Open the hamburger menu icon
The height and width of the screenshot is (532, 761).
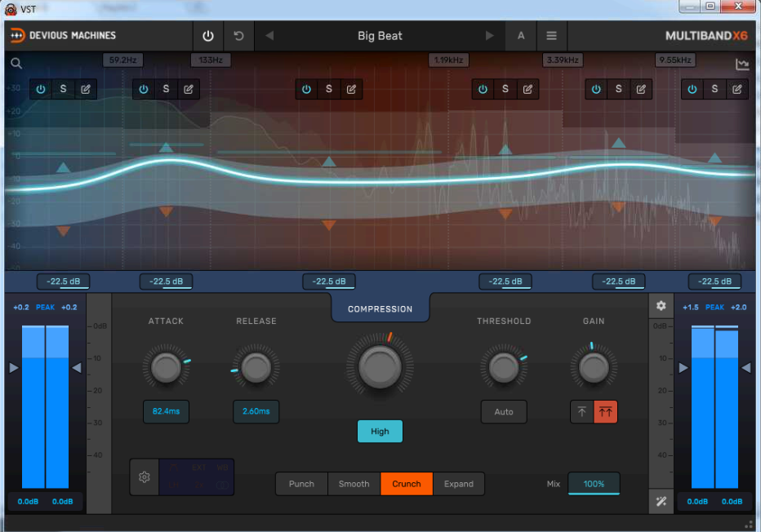tap(551, 36)
